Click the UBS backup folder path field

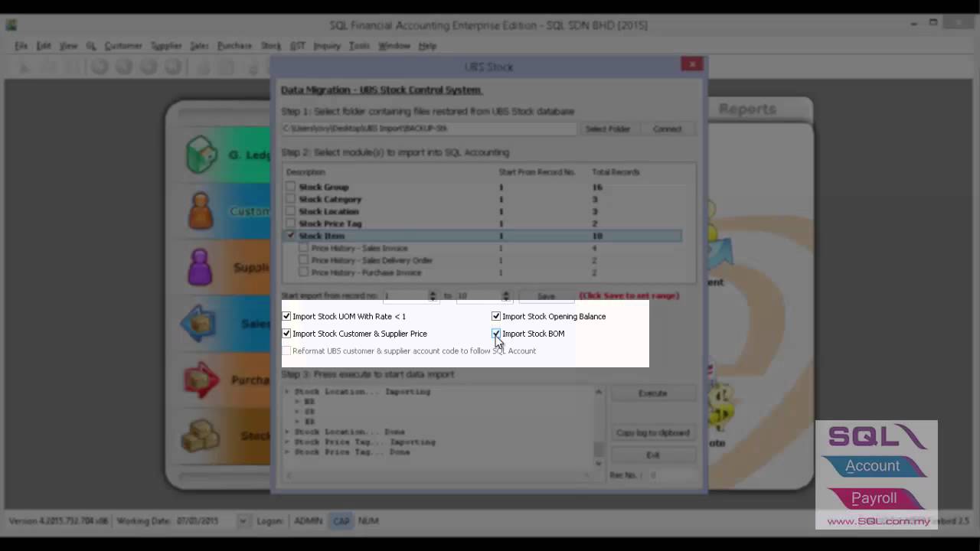click(x=428, y=129)
